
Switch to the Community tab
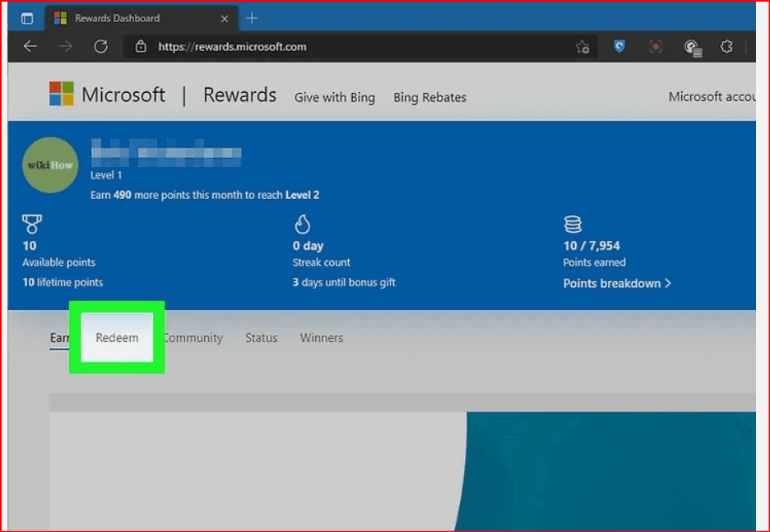(192, 338)
